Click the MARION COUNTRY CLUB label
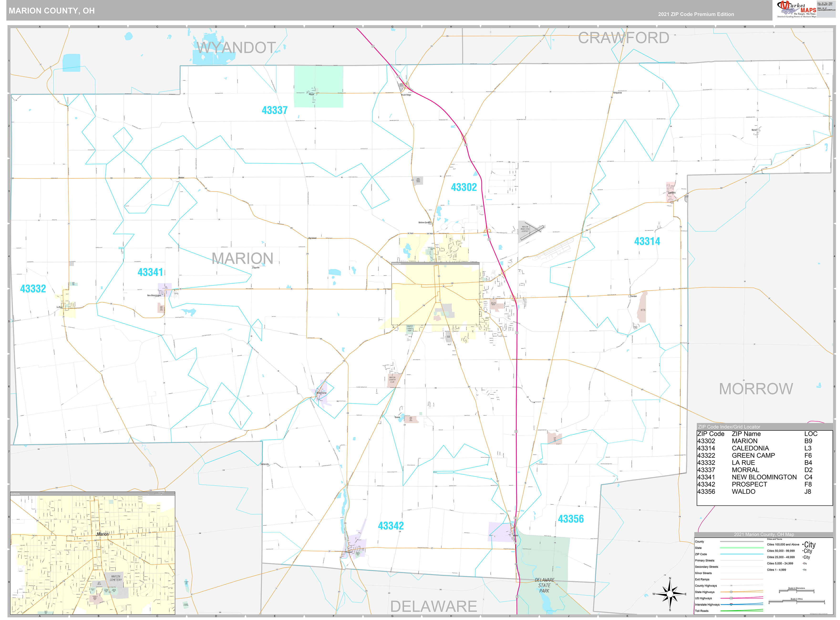840x620 pixels. [392, 380]
